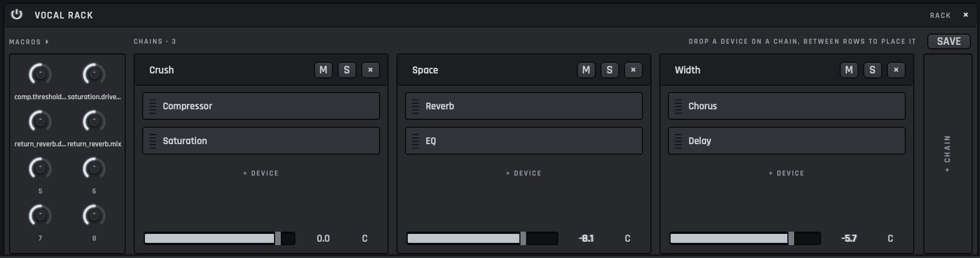Close the Vocal Rack panel

(x=966, y=15)
